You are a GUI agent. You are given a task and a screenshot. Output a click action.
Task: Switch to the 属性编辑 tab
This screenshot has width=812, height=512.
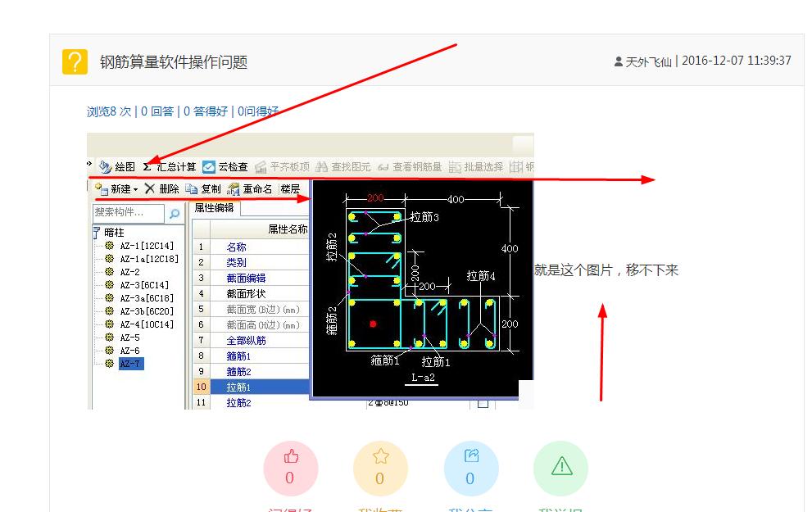214,208
